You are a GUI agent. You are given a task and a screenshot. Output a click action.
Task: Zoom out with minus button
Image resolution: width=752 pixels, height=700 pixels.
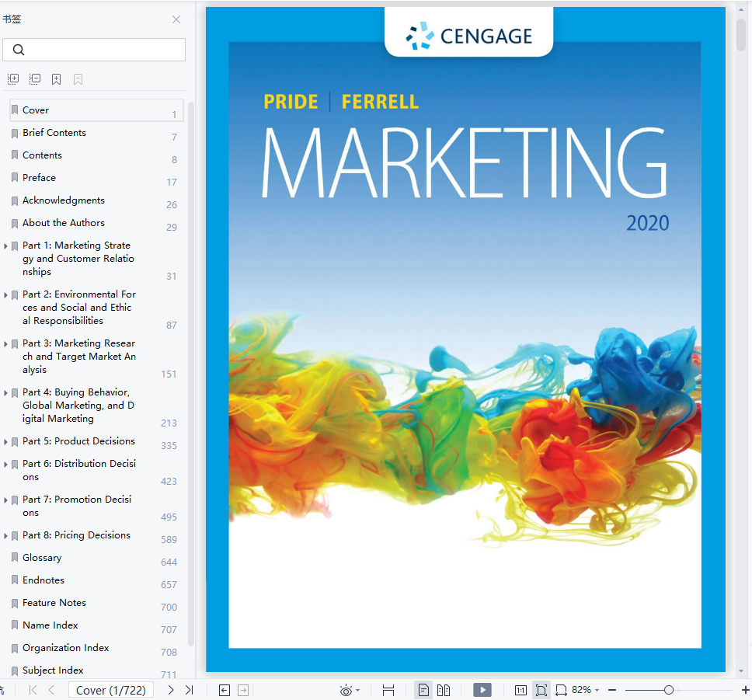tap(612, 690)
